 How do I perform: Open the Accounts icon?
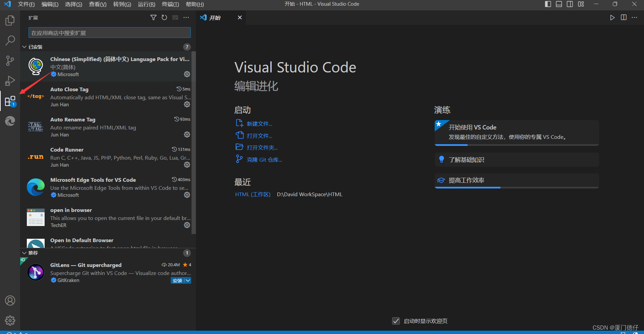(x=10, y=300)
